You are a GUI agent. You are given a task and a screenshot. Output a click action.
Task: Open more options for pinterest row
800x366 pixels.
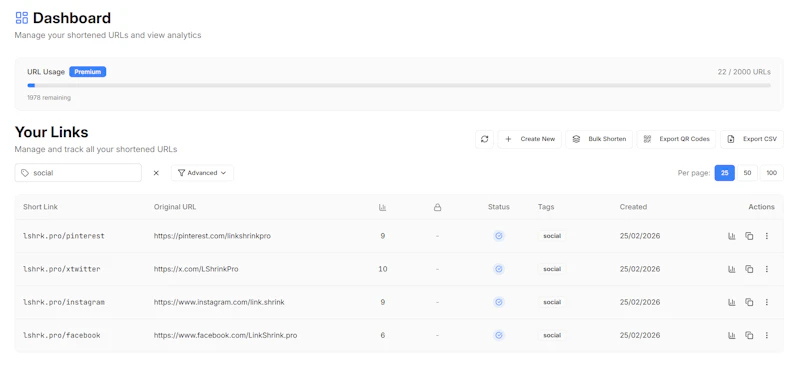click(x=766, y=236)
